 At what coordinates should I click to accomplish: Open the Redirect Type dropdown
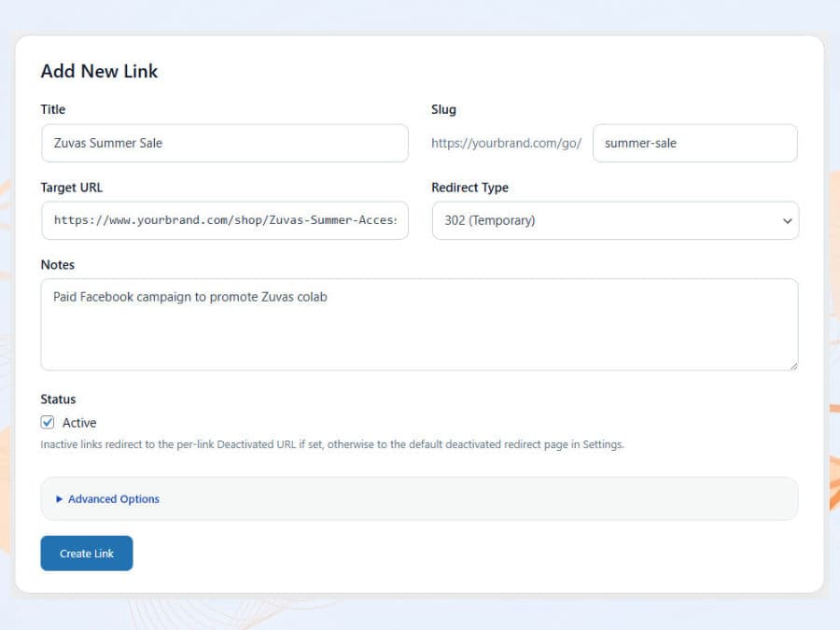point(615,220)
